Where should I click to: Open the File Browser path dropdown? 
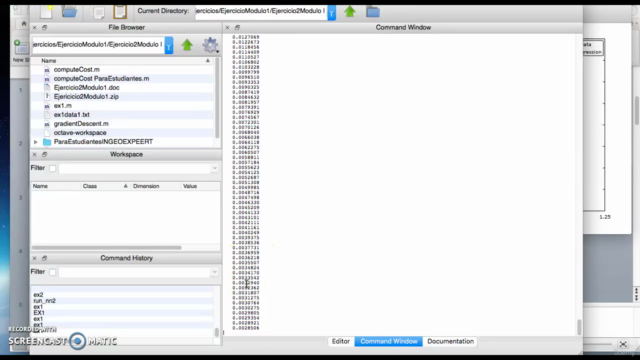click(x=169, y=46)
